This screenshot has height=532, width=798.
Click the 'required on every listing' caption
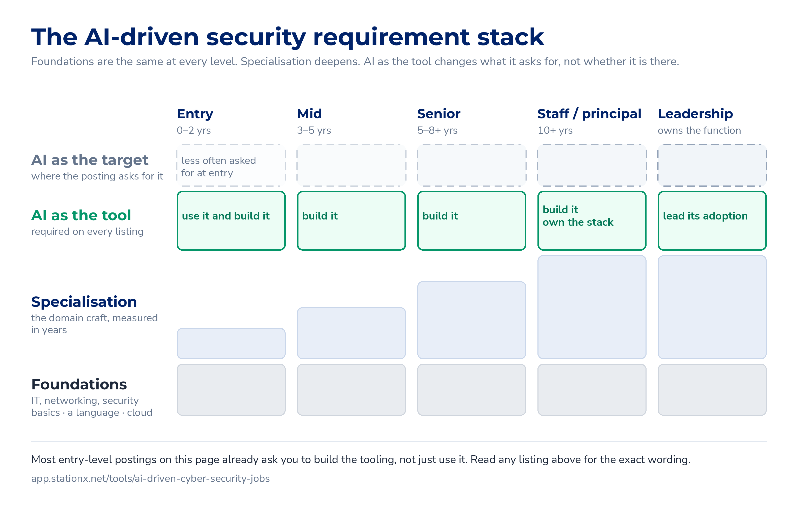(87, 231)
